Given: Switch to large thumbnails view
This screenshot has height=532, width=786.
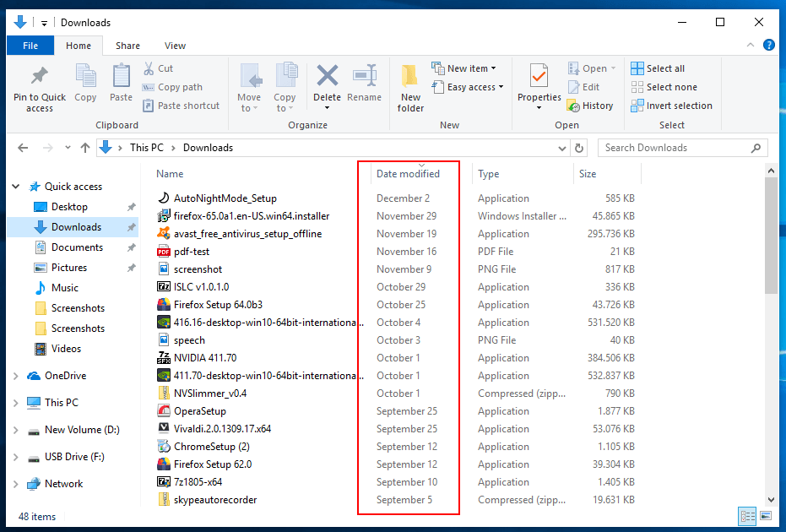Looking at the screenshot, I should pyautogui.click(x=766, y=516).
